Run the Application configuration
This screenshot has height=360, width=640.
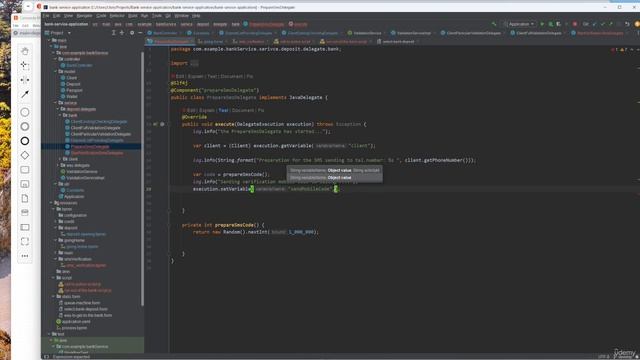542,24
